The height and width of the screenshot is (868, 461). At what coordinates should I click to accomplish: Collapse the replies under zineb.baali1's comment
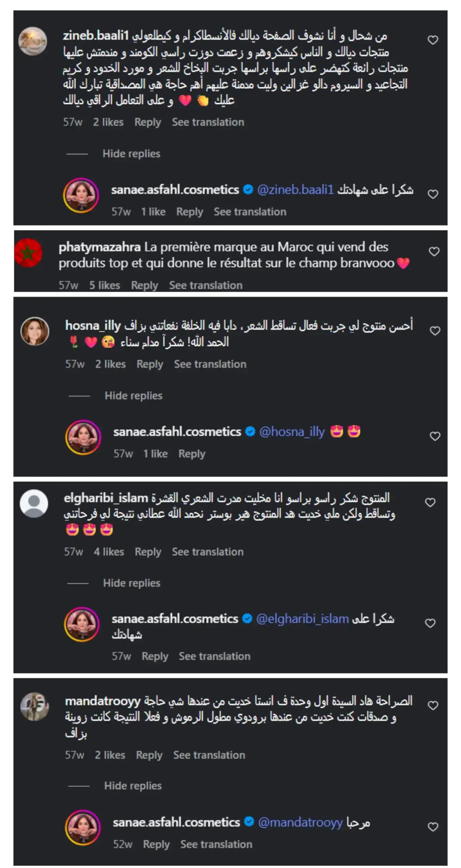[x=131, y=154]
